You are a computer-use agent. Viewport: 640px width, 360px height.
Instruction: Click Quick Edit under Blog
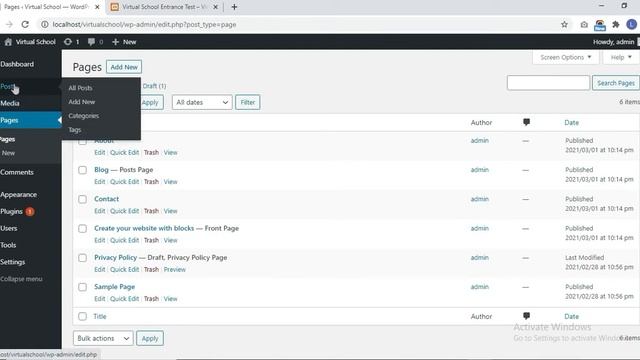coord(124,182)
